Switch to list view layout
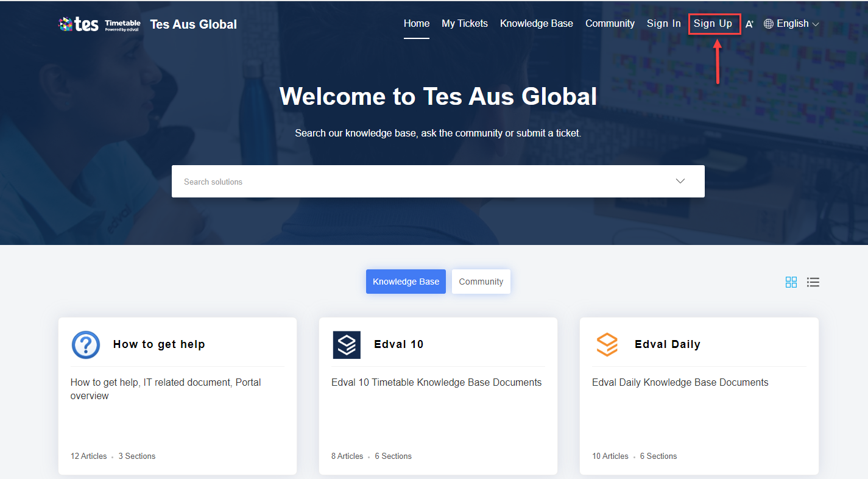 tap(813, 282)
